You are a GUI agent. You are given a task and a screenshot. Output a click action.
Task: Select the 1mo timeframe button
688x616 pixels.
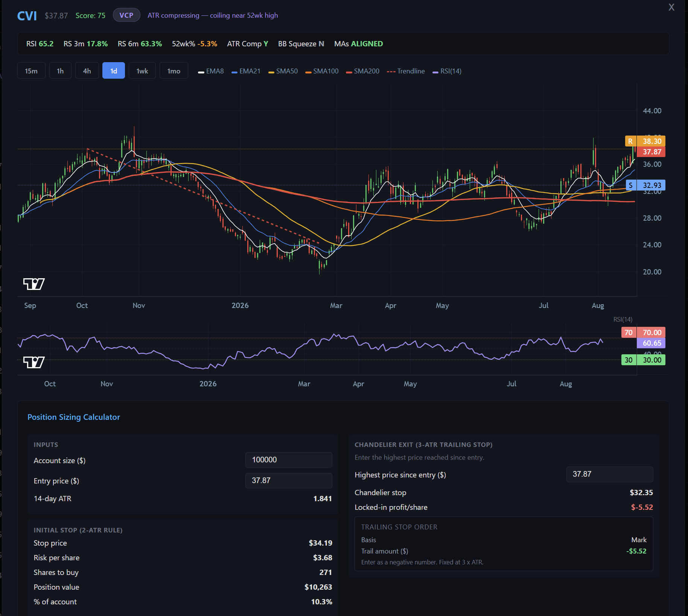[174, 71]
